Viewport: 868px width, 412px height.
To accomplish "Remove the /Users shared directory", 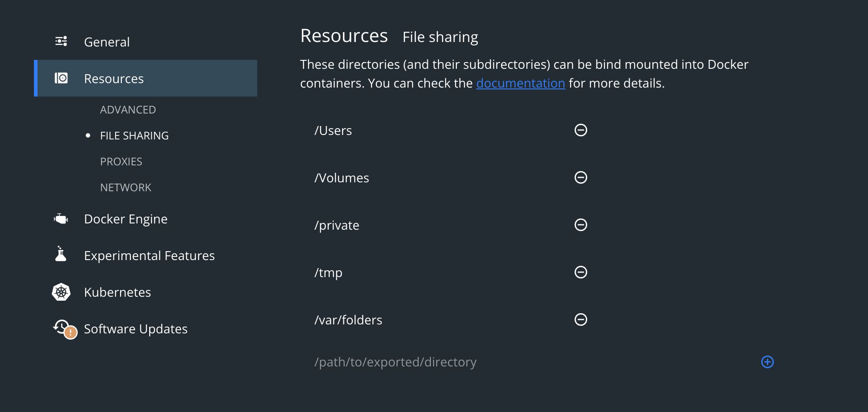I will [x=580, y=130].
